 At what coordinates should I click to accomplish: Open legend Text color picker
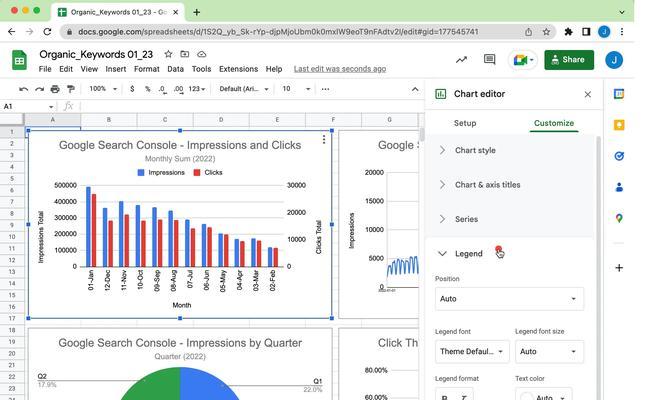pyautogui.click(x=544, y=396)
